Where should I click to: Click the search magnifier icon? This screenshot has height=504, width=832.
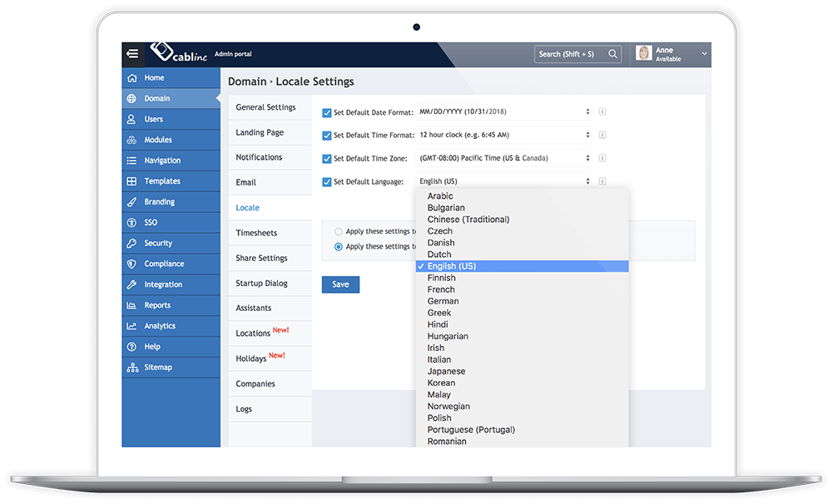pyautogui.click(x=613, y=53)
